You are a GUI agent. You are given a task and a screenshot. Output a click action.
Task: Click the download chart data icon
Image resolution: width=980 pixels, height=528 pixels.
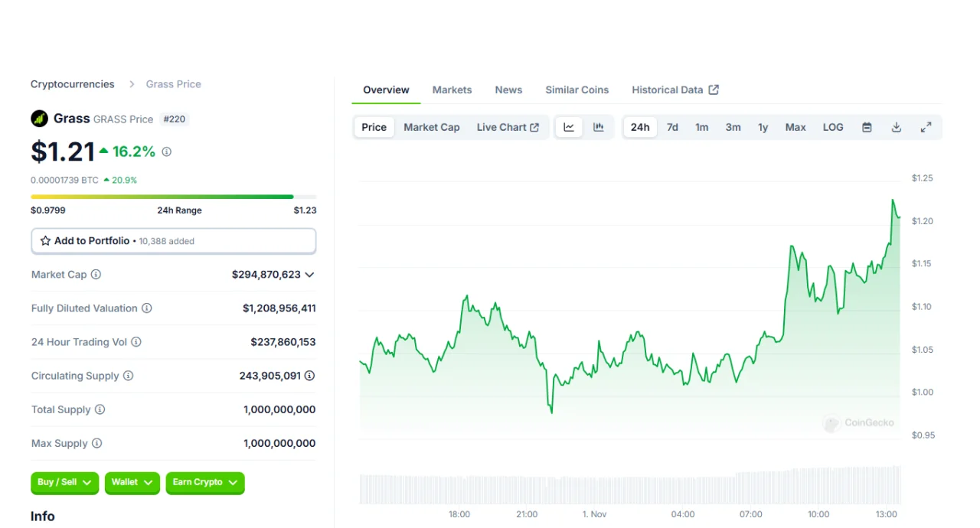coord(897,127)
